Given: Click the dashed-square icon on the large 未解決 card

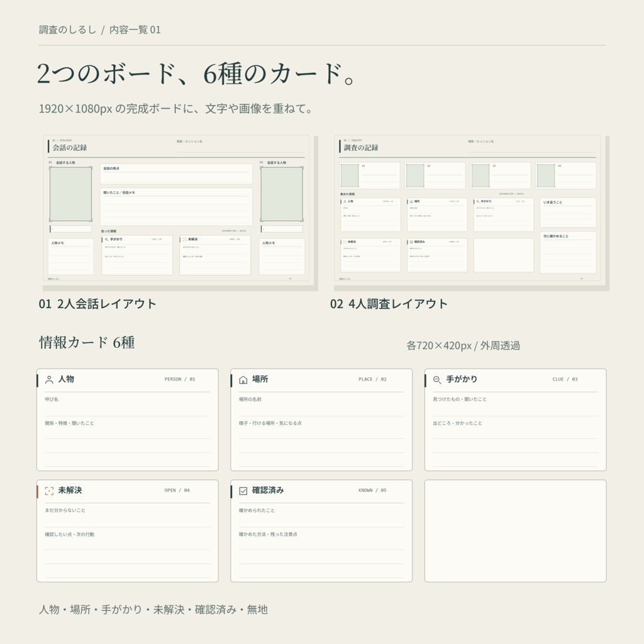Looking at the screenshot, I should (x=49, y=491).
